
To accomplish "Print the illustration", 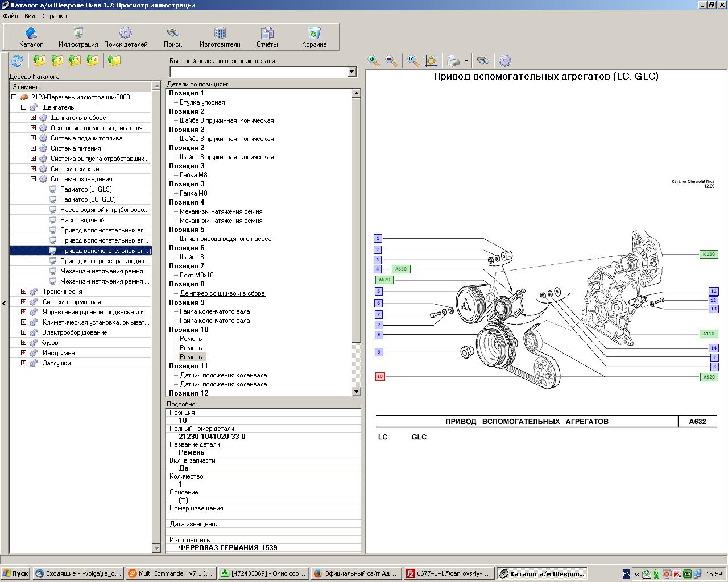I will point(453,60).
